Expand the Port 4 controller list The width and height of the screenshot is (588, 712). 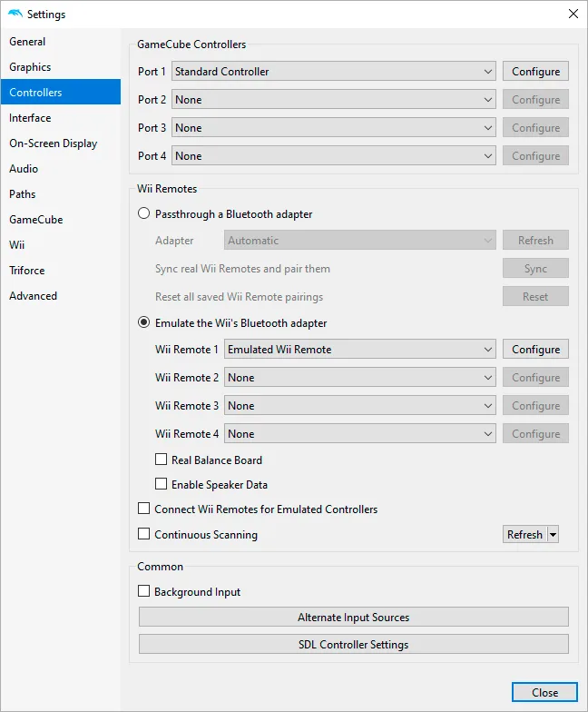[334, 156]
